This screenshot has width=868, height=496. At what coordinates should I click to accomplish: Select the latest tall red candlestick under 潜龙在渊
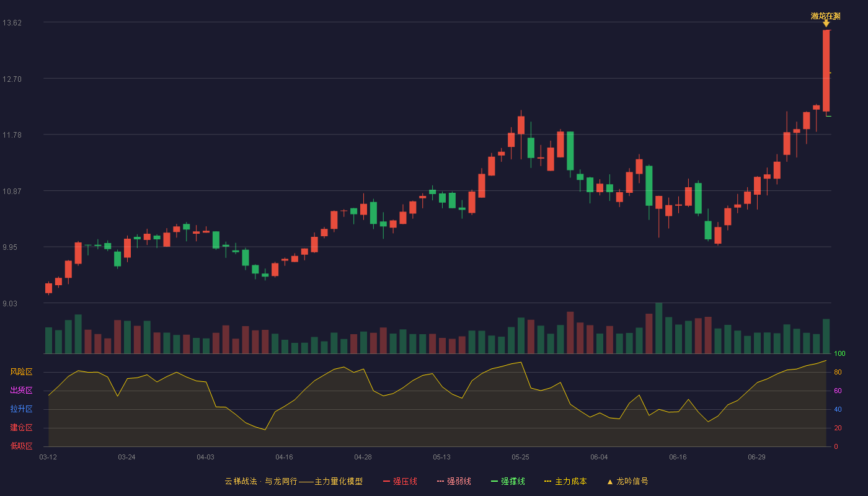826,71
